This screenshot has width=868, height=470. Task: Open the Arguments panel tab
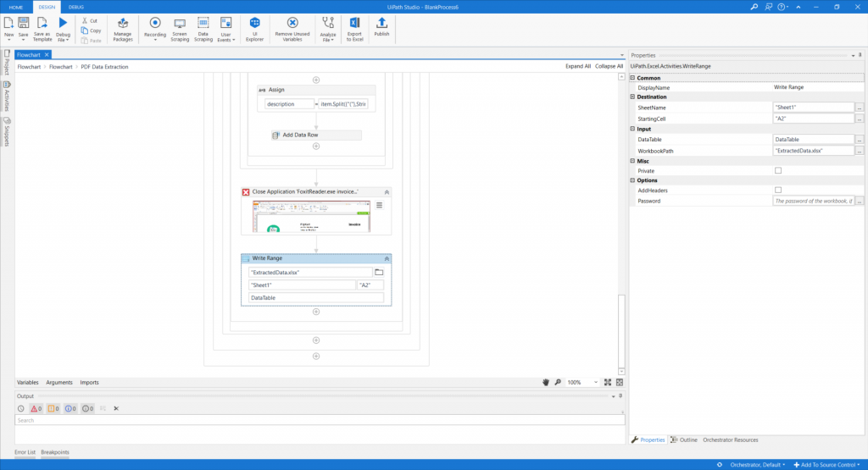pos(59,382)
